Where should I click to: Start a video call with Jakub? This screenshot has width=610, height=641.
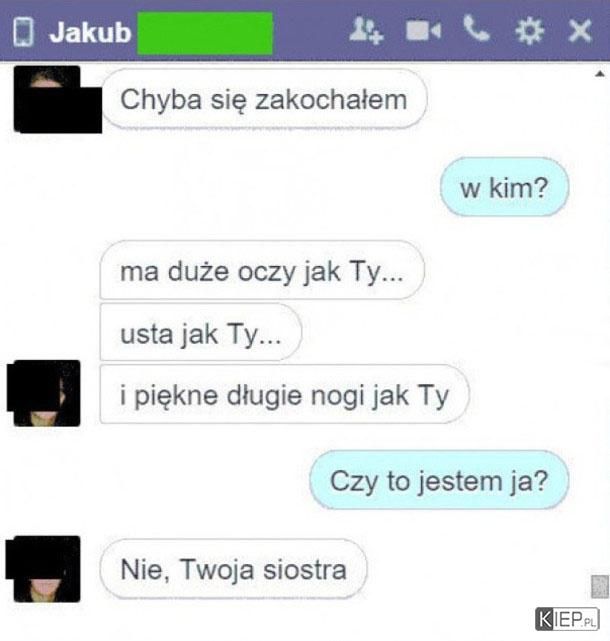coord(423,31)
